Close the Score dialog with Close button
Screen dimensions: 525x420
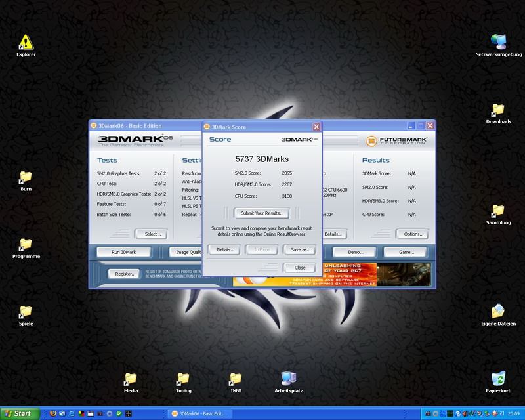pos(300,268)
